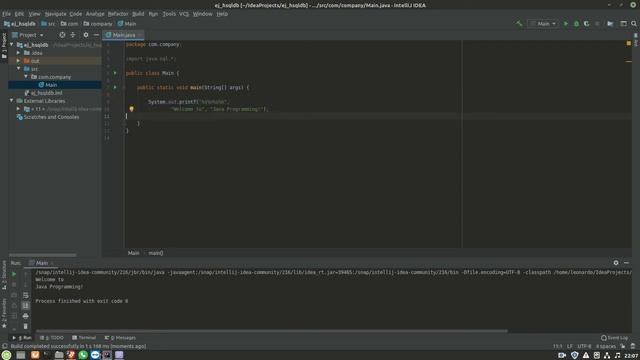Click the shield tray icon
This screenshot has width=640, height=360.
(x=575, y=356)
